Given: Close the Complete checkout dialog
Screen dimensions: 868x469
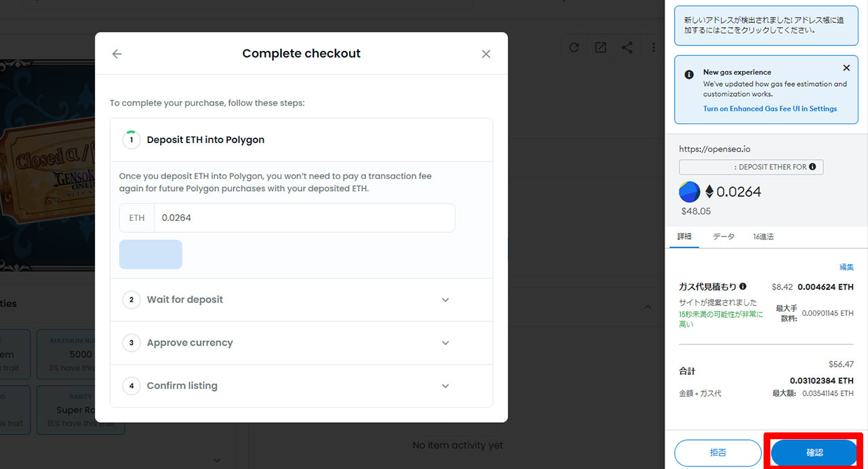Looking at the screenshot, I should [x=486, y=54].
